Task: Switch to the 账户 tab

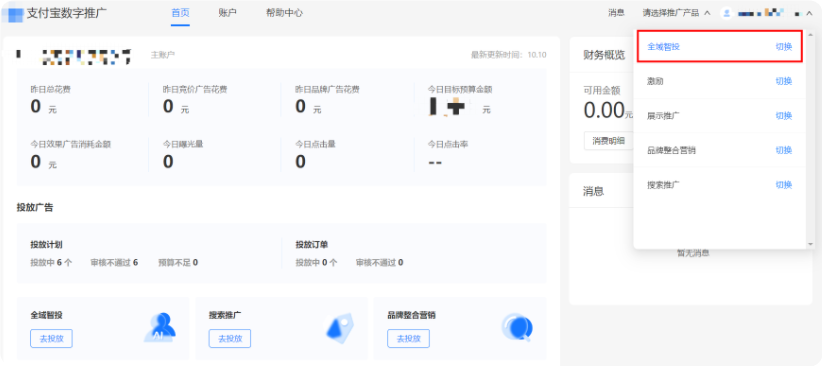Action: point(228,13)
